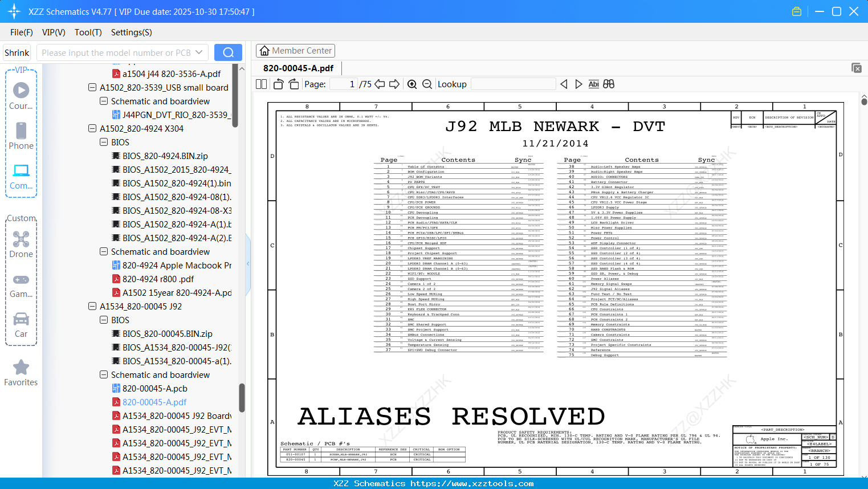Collapse the file tree panel handle
Viewport: 868px width, 489px height.
[x=248, y=264]
